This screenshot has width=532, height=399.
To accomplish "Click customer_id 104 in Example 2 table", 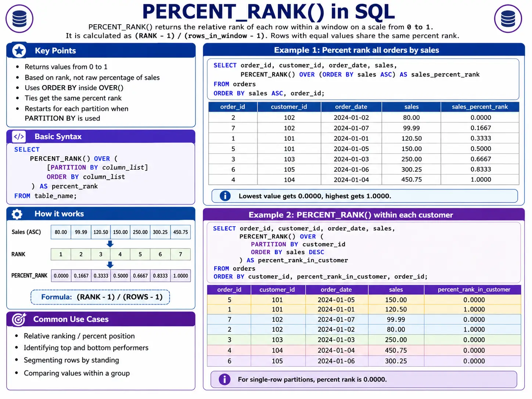I will (277, 351).
